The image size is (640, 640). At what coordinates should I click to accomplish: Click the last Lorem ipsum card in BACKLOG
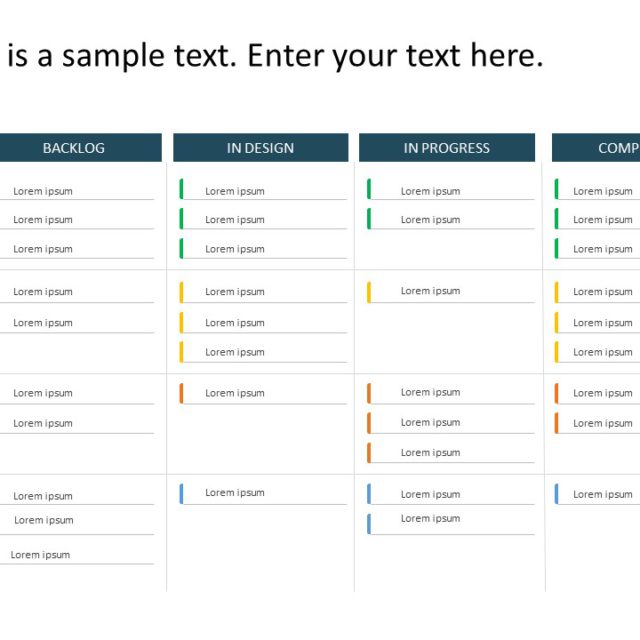pos(41,555)
